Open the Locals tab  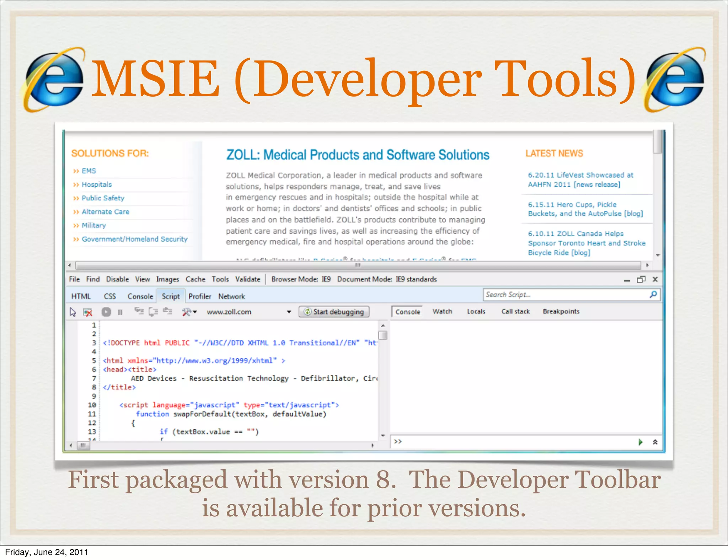476,311
